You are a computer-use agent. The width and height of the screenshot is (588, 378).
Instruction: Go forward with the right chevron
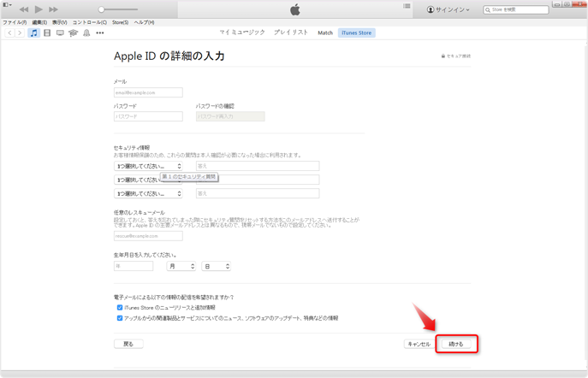(20, 33)
